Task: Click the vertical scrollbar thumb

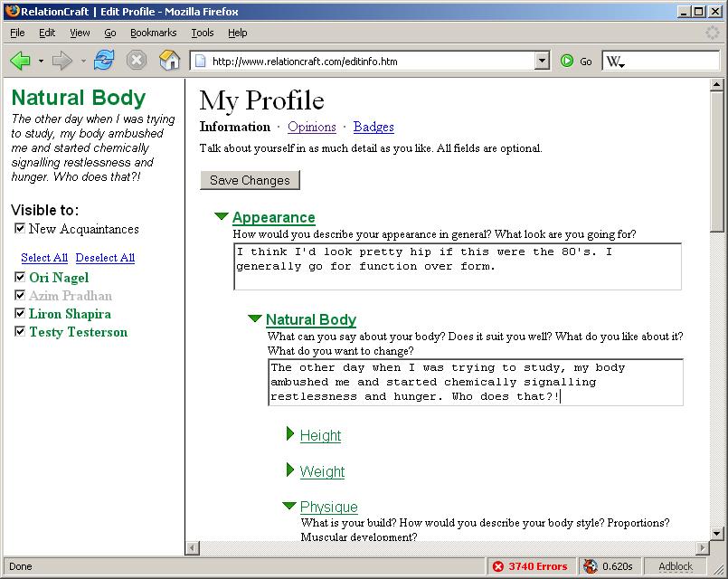Action: [x=717, y=162]
